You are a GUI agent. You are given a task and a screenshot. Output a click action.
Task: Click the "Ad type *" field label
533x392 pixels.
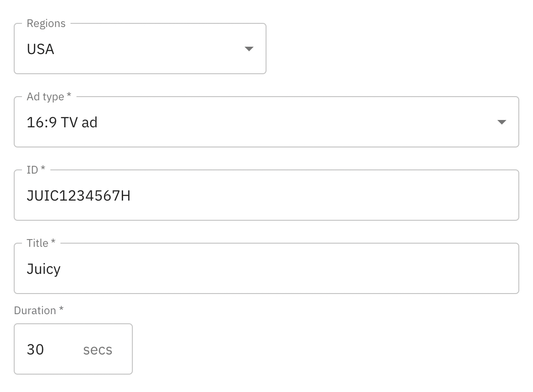pyautogui.click(x=49, y=97)
